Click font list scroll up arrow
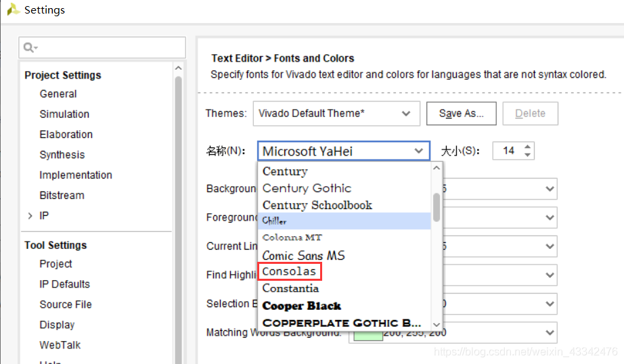Screen dimensions: 624x364 tap(437, 168)
